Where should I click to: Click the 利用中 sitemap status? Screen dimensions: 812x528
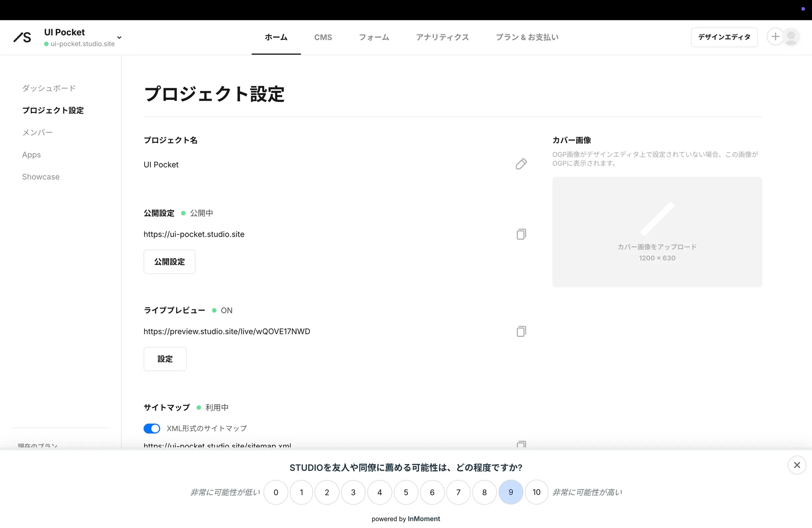click(217, 407)
